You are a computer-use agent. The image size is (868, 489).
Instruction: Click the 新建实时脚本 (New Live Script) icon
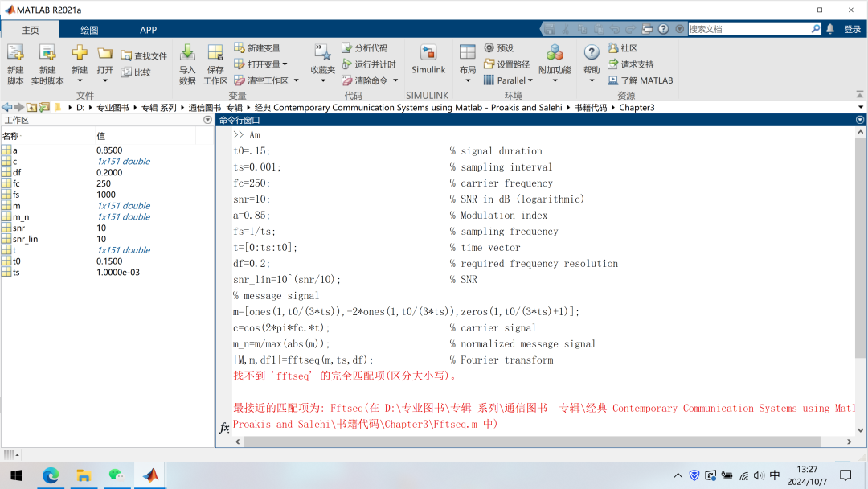tap(47, 53)
